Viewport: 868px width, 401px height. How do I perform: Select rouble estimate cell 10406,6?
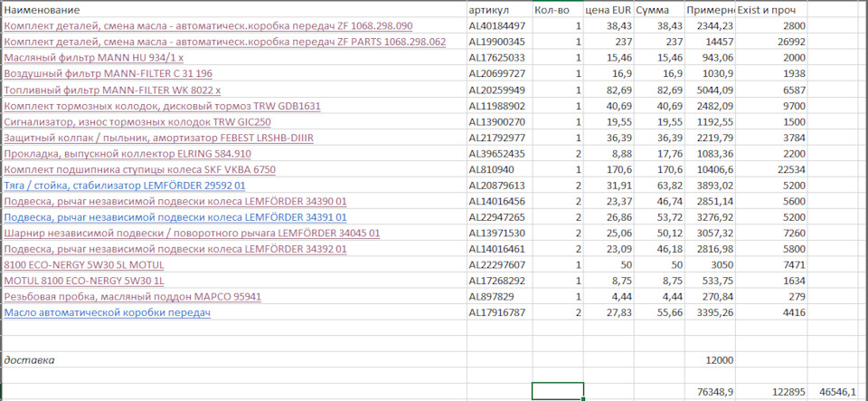pos(711,169)
